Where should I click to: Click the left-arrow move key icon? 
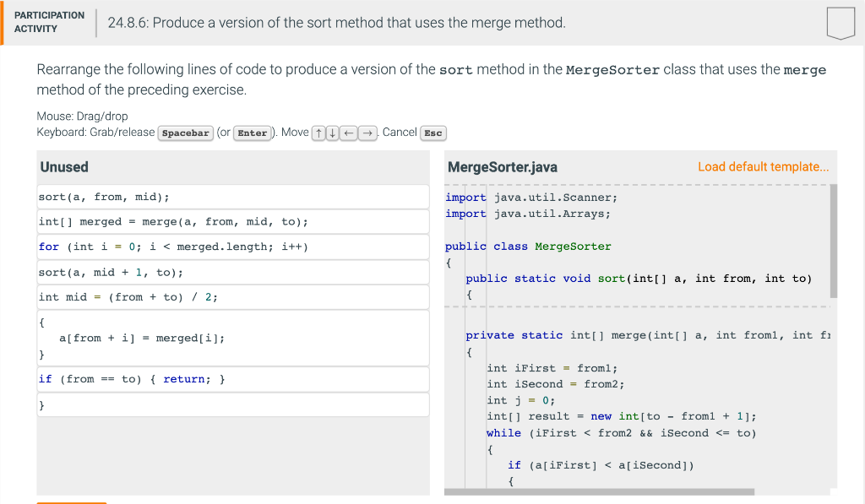point(349,133)
